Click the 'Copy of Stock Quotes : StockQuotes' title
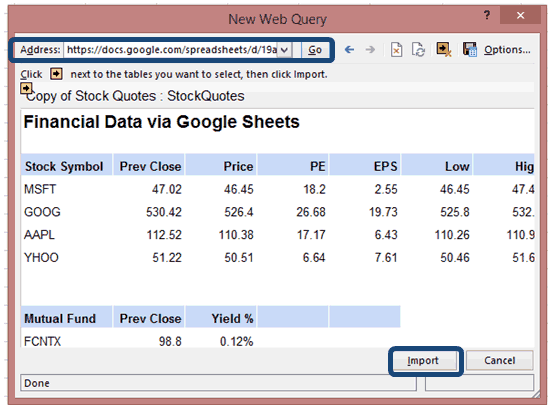The height and width of the screenshot is (410, 552). 135,96
